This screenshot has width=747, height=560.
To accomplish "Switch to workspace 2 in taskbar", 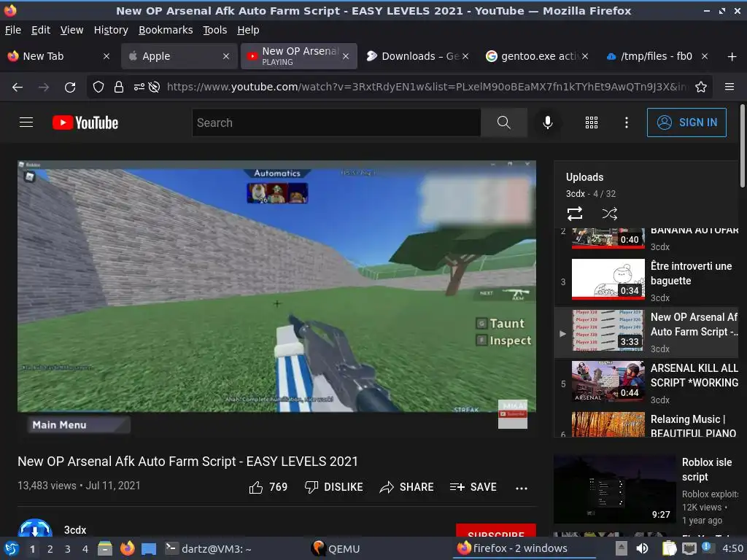I will [x=50, y=549].
